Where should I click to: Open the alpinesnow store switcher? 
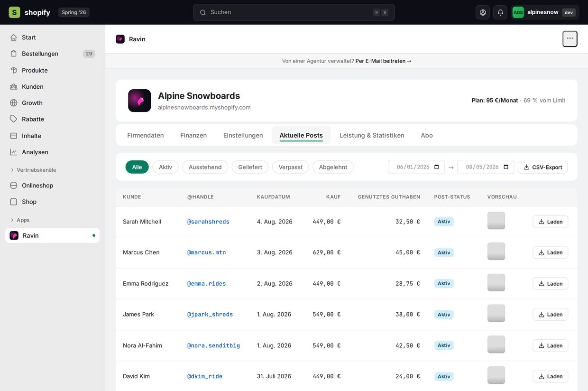tap(544, 12)
